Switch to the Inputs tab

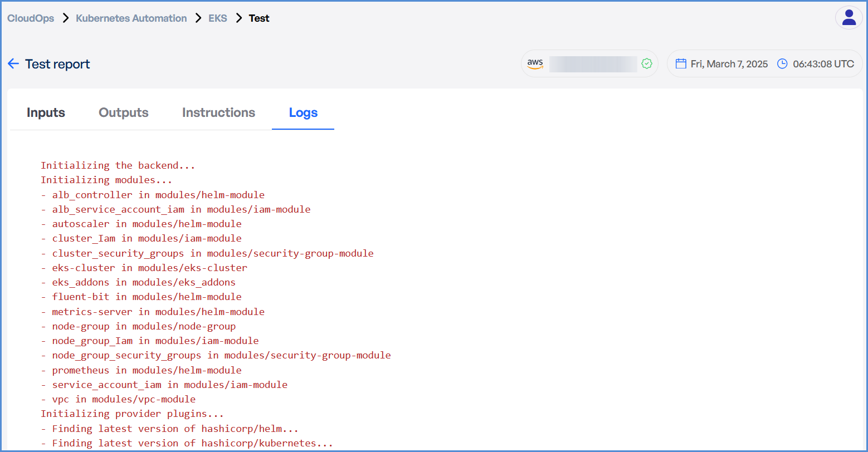[x=46, y=112]
